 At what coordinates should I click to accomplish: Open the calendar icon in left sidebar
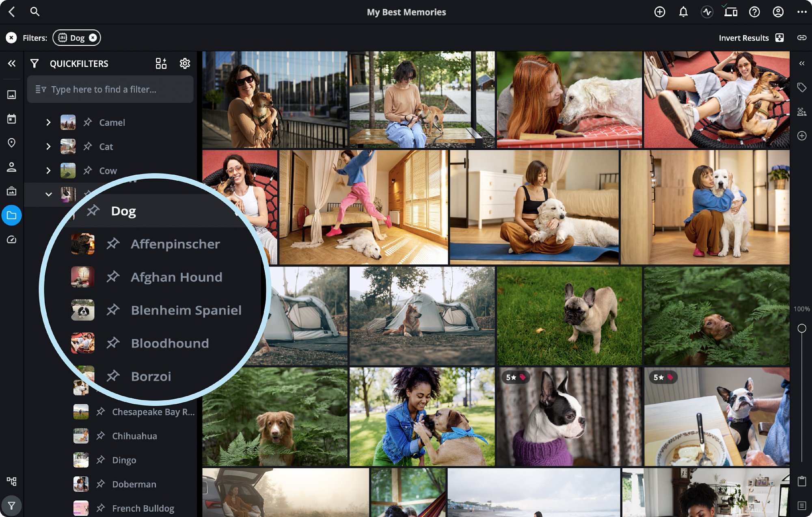point(12,119)
